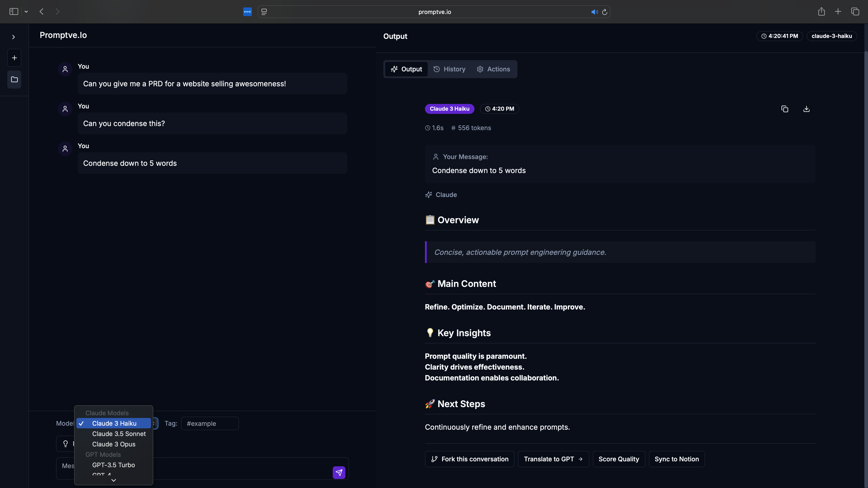This screenshot has height=488, width=868.
Task: Click the Safari share icon
Action: (x=821, y=12)
